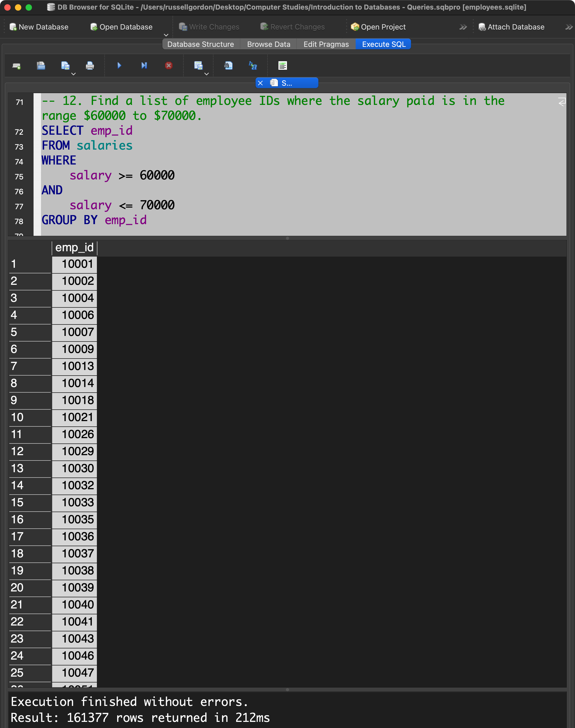The width and height of the screenshot is (575, 728).
Task: Close the SQL editor tab
Action: [260, 83]
